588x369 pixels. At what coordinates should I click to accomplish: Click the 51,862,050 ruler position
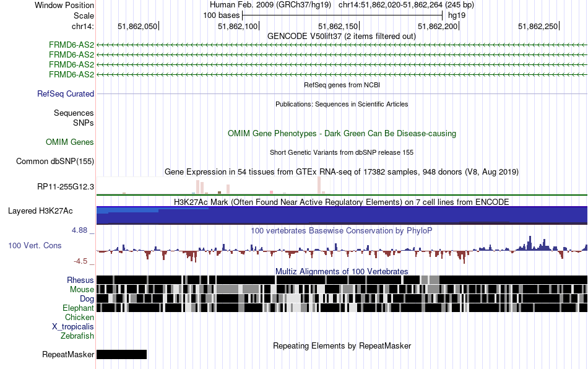pos(137,26)
